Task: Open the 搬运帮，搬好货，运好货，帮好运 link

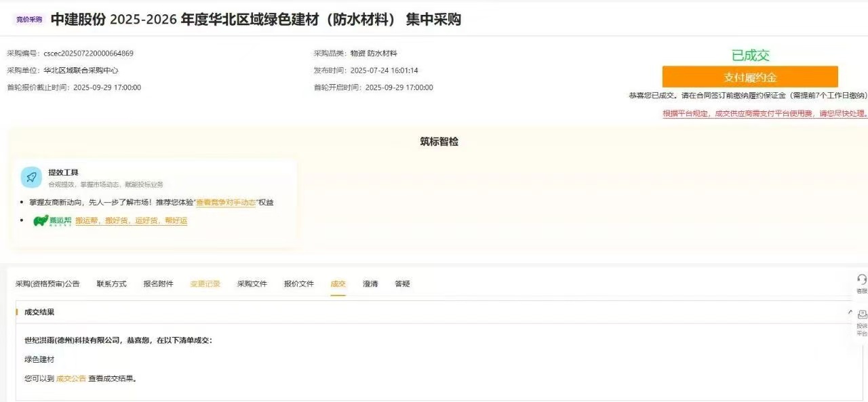Action: 131,221
